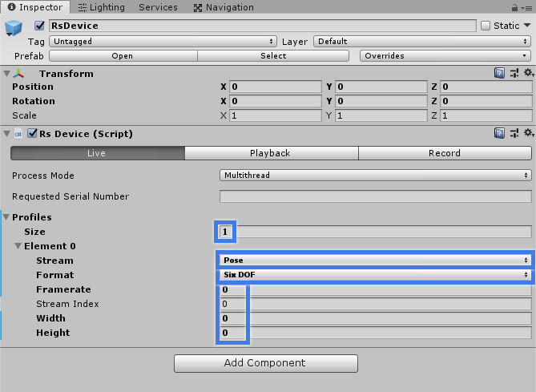Click the Inspector lock icon
This screenshot has height=392, width=536.
pos(514,7)
